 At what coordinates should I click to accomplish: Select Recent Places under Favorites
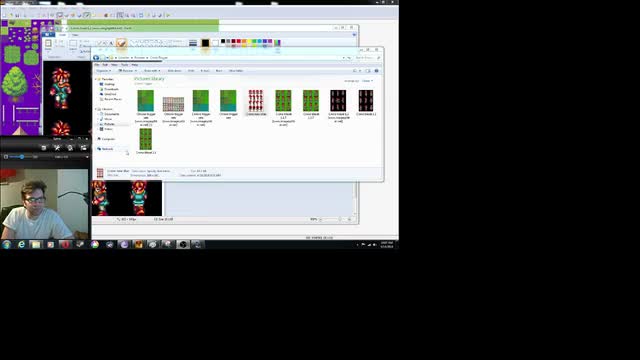point(112,99)
